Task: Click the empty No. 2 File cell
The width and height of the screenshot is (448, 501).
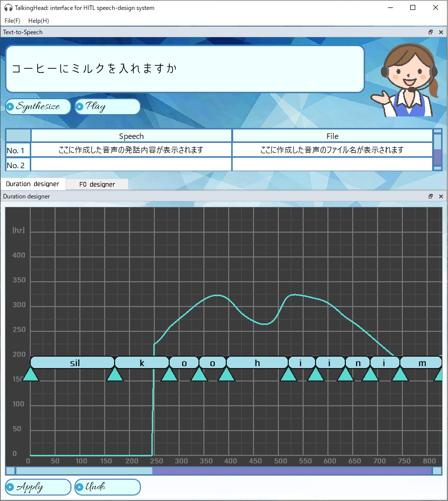Action: [x=332, y=165]
